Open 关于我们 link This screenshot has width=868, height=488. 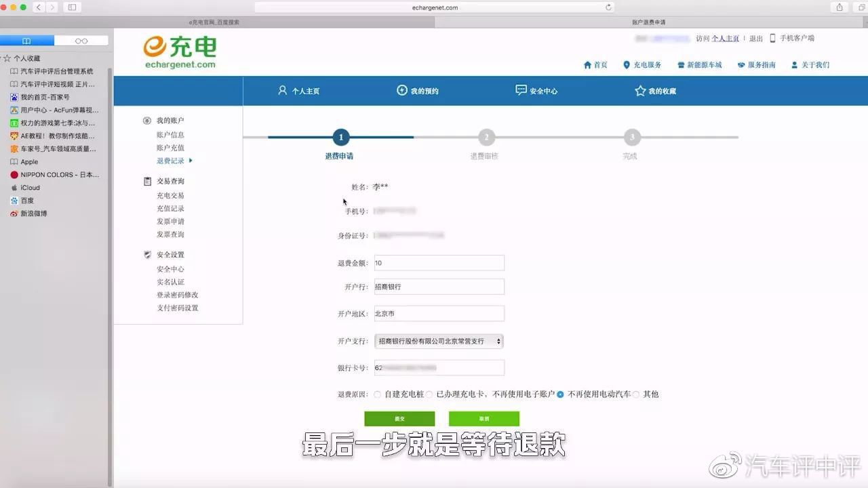810,65
